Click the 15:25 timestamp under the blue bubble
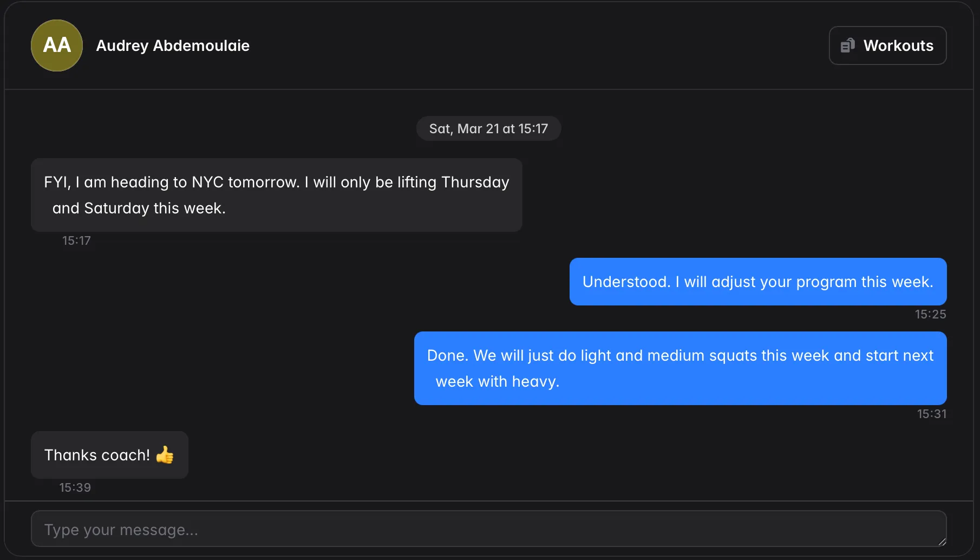 coord(930,314)
